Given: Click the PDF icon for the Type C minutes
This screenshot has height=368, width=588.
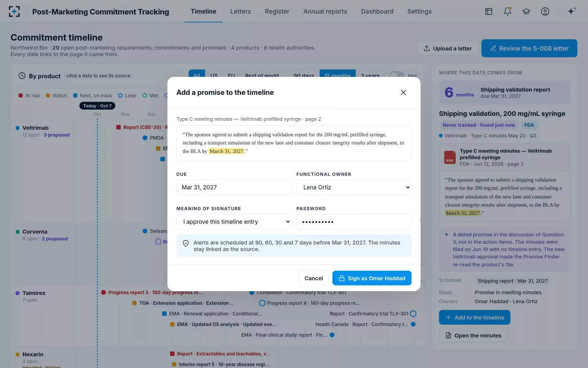Looking at the screenshot, I should pyautogui.click(x=450, y=157).
